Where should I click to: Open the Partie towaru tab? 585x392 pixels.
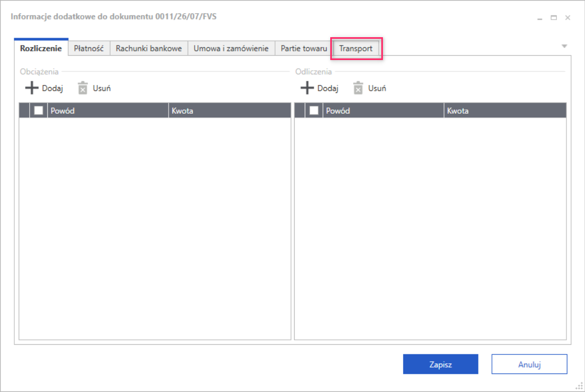tap(304, 48)
